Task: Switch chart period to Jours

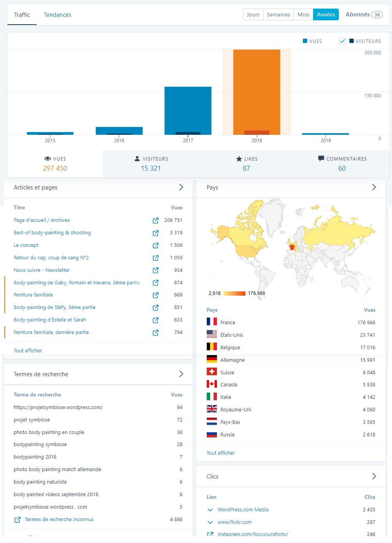Action: tap(253, 14)
